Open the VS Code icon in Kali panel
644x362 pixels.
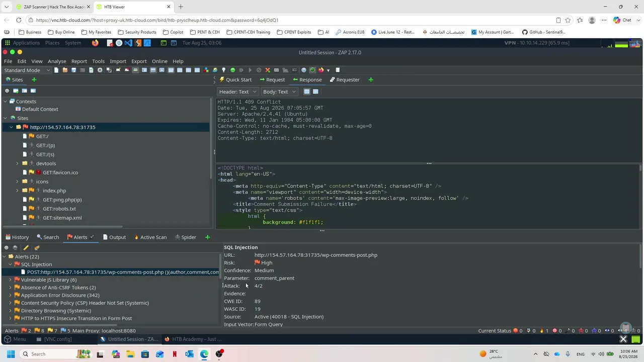coord(128,43)
